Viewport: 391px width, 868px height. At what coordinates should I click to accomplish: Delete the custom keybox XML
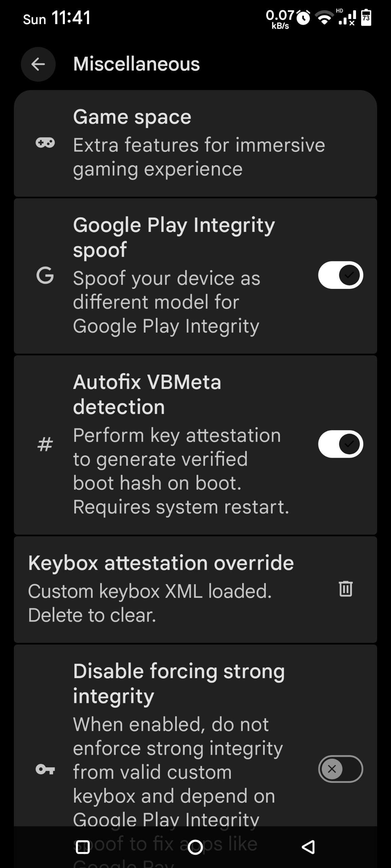point(346,589)
